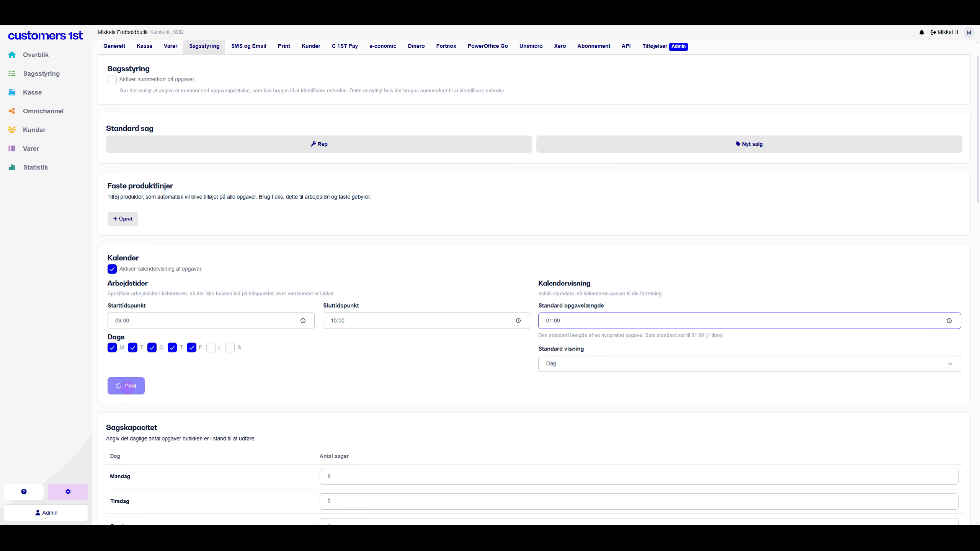Switch to the Generelt tab
The width and height of the screenshot is (980, 551).
114,46
